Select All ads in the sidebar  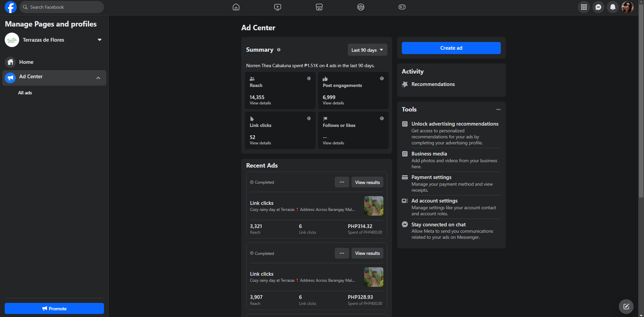[x=25, y=93]
